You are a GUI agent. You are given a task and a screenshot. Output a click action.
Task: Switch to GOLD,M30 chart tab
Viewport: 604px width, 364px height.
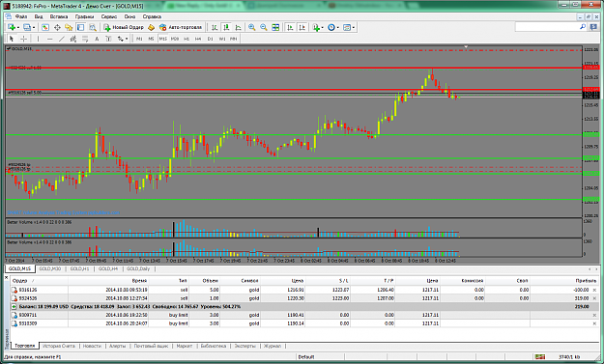pos(50,268)
